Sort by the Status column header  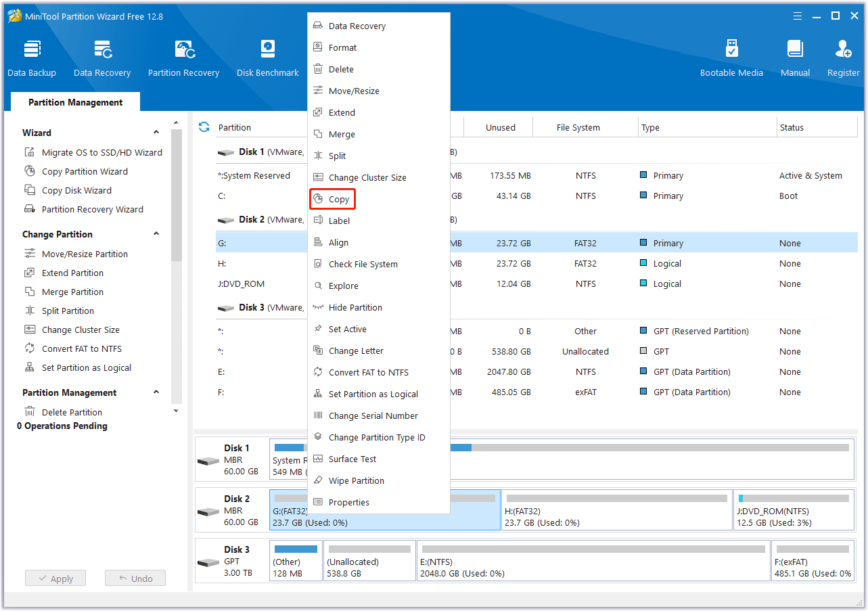817,127
